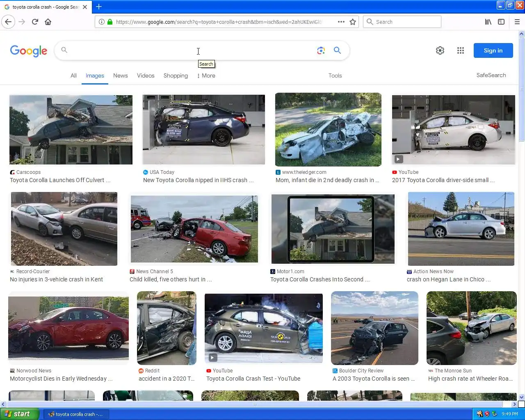This screenshot has width=525, height=420.
Task: Click the green padlock security icon
Action: coord(110,22)
